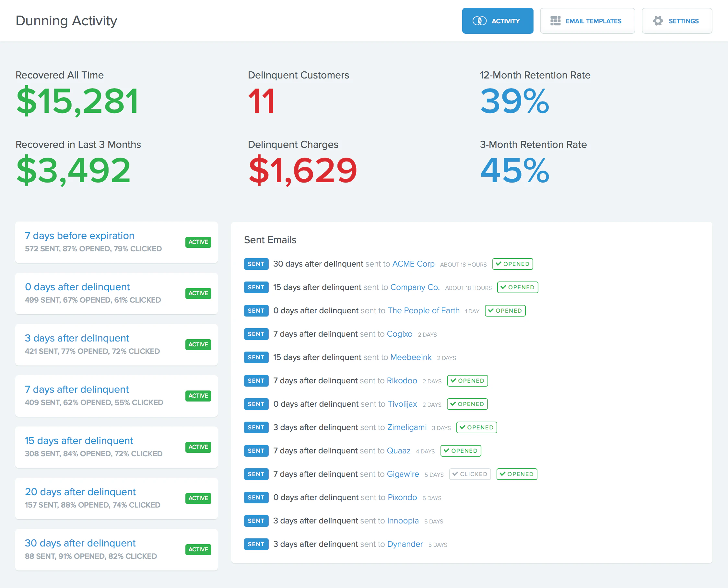Viewport: 728px width, 588px height.
Task: Click the Email Templates grid icon
Action: [x=555, y=21]
